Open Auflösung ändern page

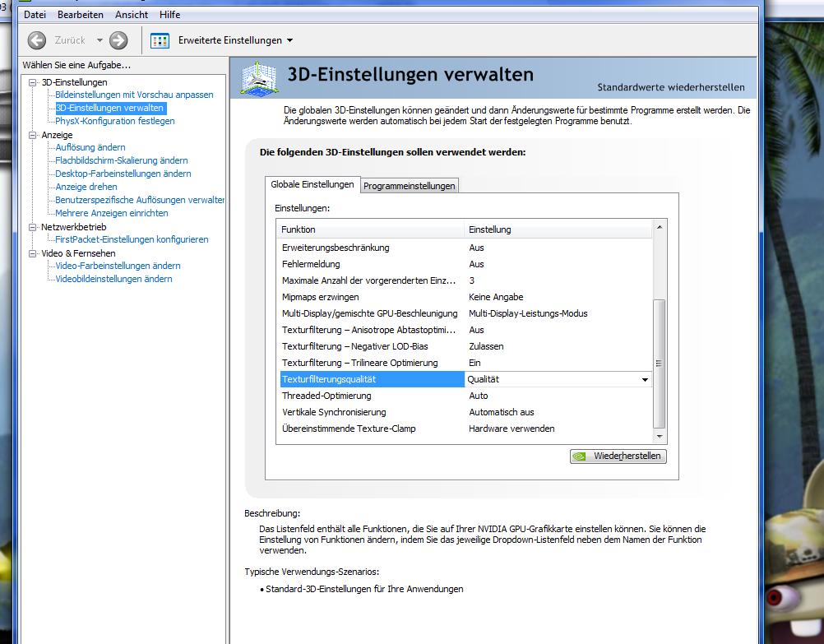click(90, 148)
